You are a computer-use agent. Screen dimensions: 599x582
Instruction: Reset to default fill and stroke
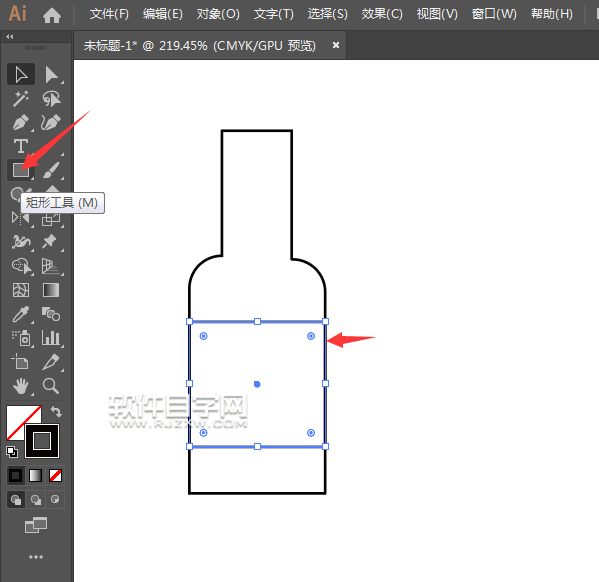point(12,452)
